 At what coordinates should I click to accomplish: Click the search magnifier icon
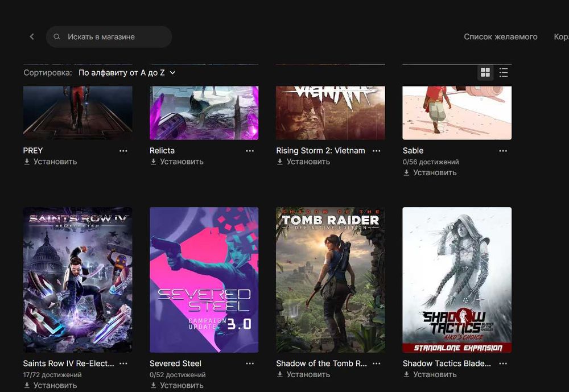click(57, 36)
